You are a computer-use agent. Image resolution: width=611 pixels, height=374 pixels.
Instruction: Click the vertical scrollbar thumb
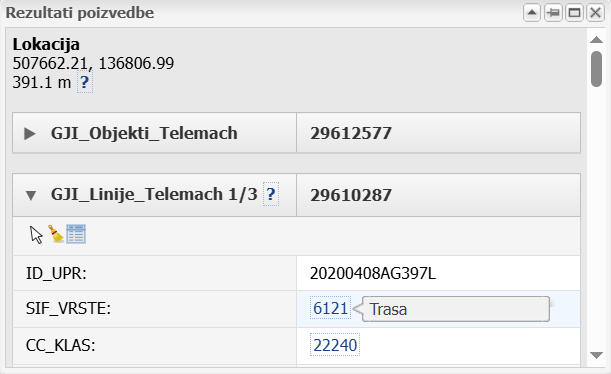click(597, 69)
